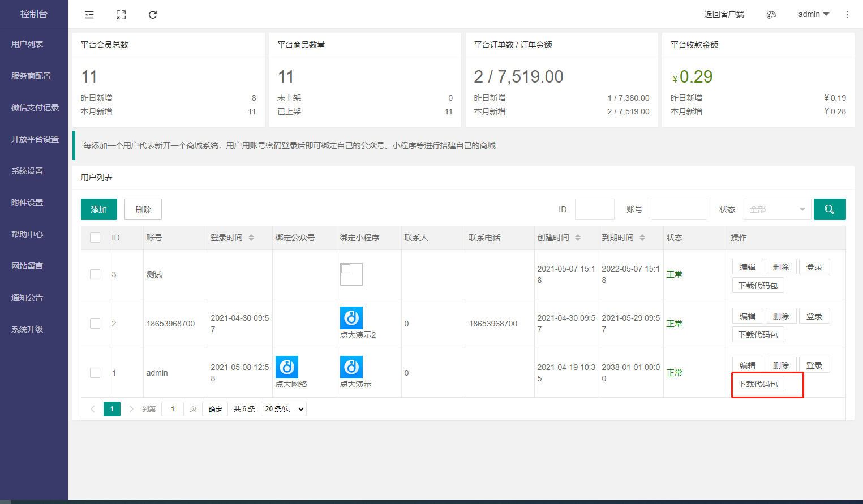Expand the admin user dropdown
863x504 pixels.
click(x=813, y=15)
